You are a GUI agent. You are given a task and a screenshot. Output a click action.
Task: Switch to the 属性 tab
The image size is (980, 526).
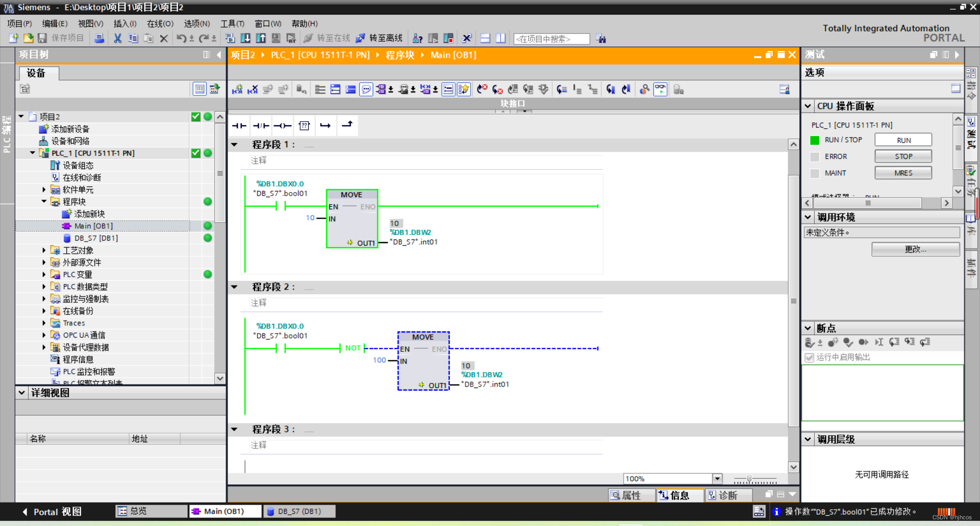pyautogui.click(x=631, y=495)
